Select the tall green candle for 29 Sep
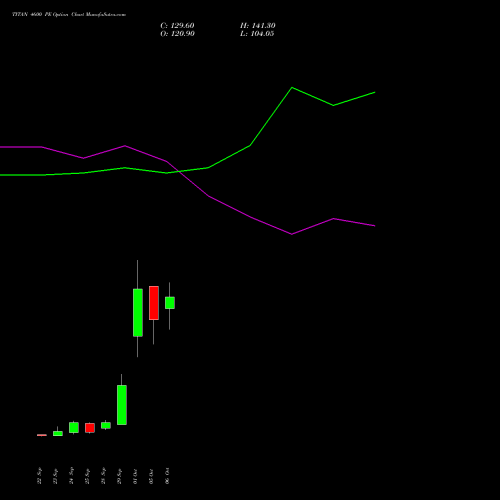The height and width of the screenshot is (500, 500). pos(122,405)
